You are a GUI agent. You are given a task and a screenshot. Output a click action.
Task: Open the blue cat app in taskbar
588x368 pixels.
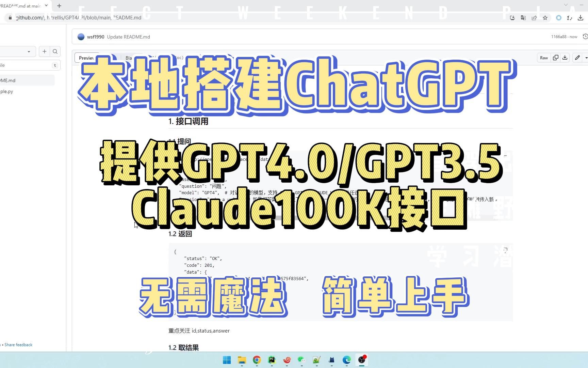click(332, 360)
